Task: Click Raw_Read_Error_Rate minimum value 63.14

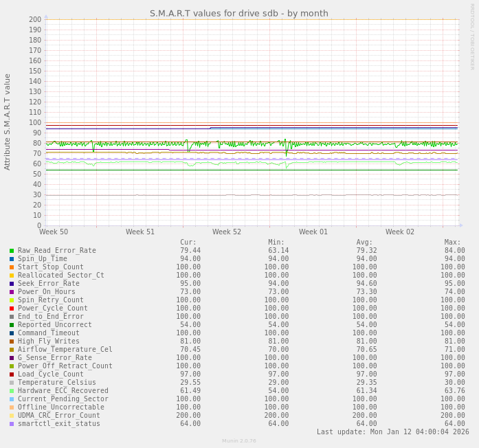Action: click(278, 250)
